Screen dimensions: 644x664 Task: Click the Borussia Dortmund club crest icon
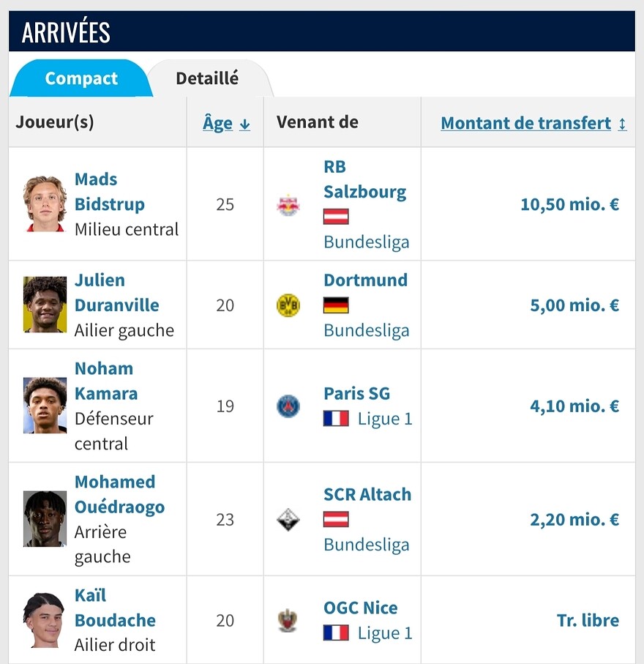click(288, 305)
